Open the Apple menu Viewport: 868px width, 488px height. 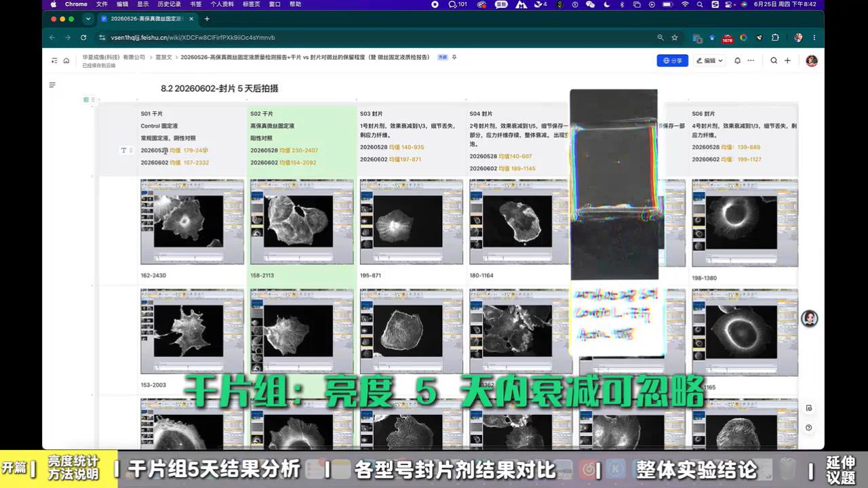pos(54,4)
